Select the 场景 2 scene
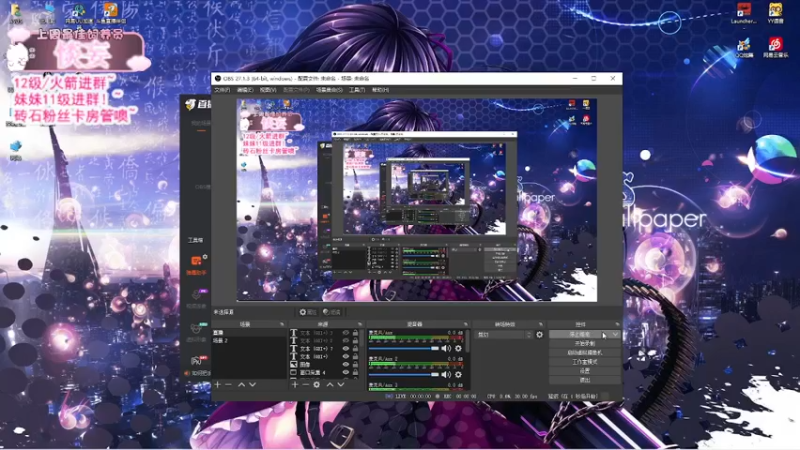The height and width of the screenshot is (450, 800). pyautogui.click(x=249, y=340)
